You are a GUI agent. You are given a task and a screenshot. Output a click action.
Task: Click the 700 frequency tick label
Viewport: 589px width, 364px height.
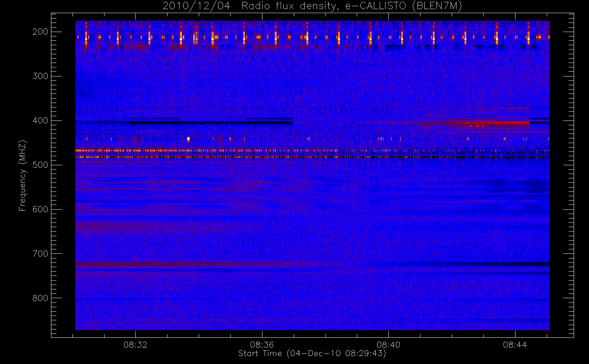pos(40,254)
